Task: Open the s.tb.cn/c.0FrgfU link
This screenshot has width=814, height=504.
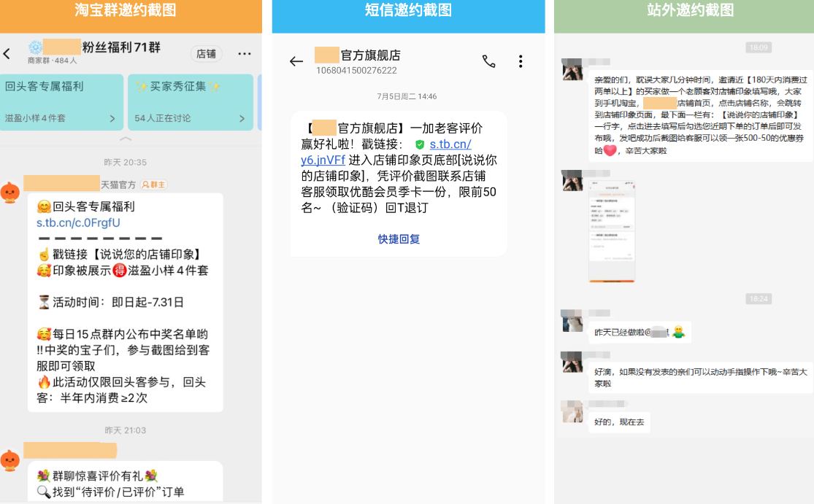Action: pos(78,222)
